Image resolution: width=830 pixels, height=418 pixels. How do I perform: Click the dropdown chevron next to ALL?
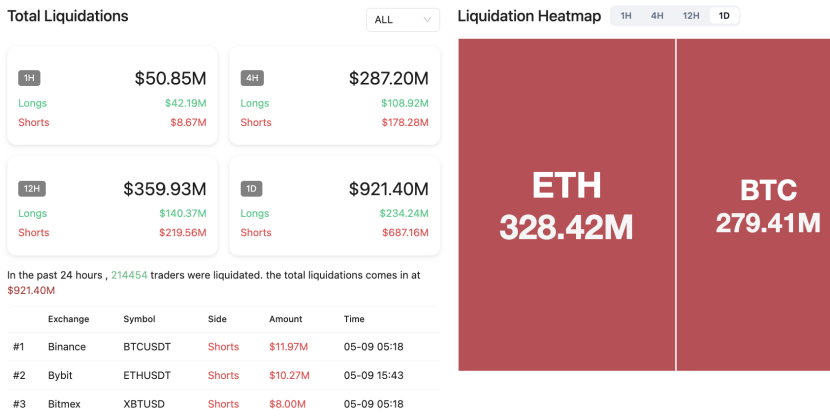tap(427, 20)
